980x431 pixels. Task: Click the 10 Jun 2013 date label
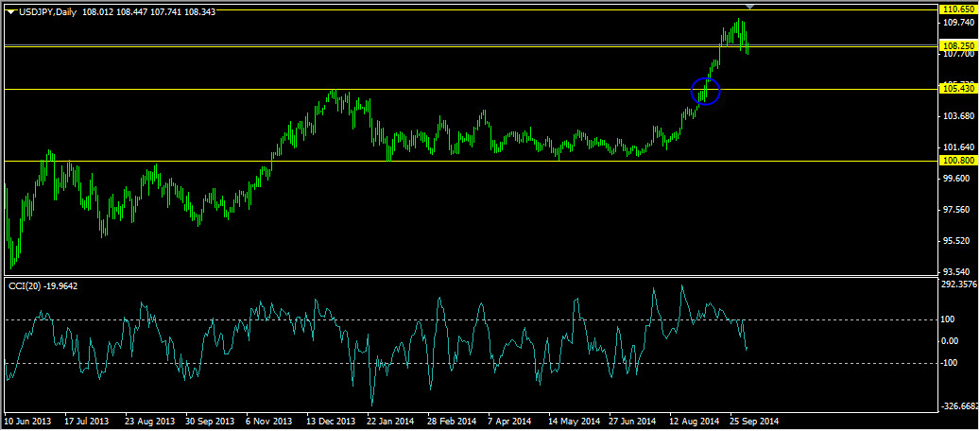coord(30,421)
